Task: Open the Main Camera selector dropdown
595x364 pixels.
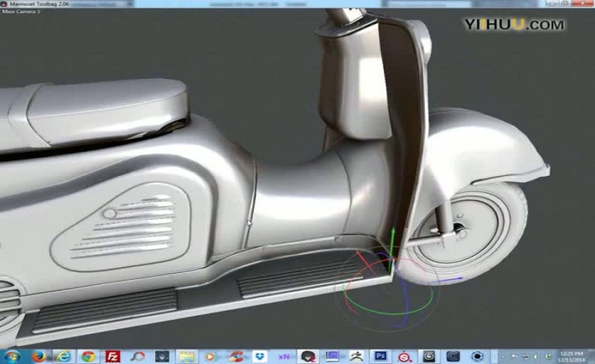Action: [22, 11]
